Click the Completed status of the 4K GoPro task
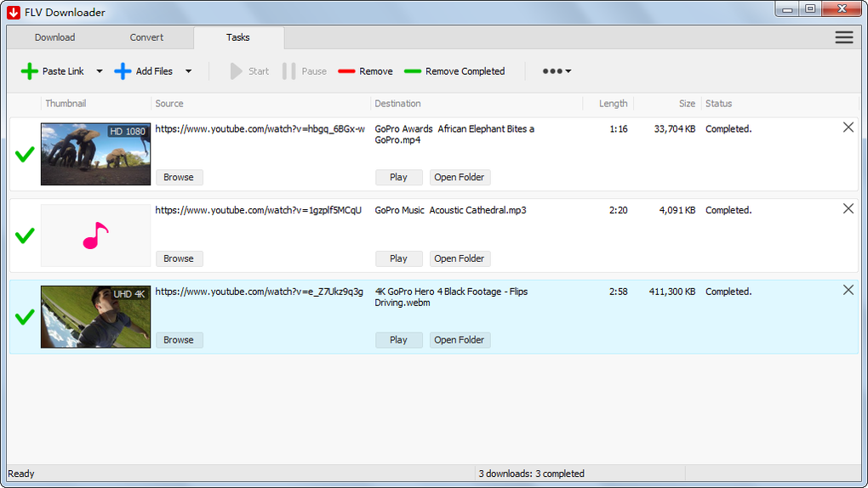 click(728, 292)
